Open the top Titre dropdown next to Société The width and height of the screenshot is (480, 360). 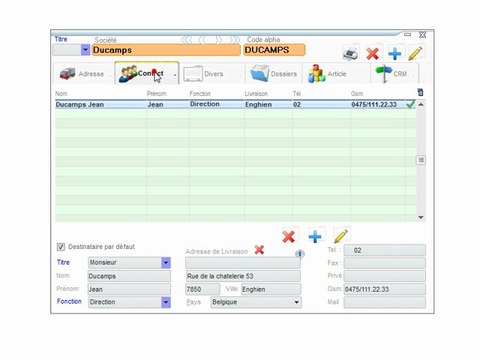(x=85, y=50)
